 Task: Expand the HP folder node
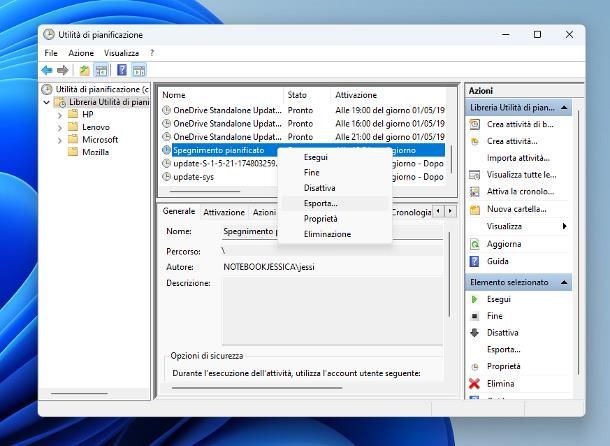click(60, 115)
